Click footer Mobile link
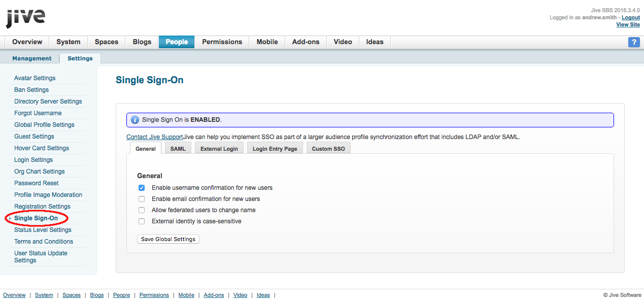 tap(186, 295)
